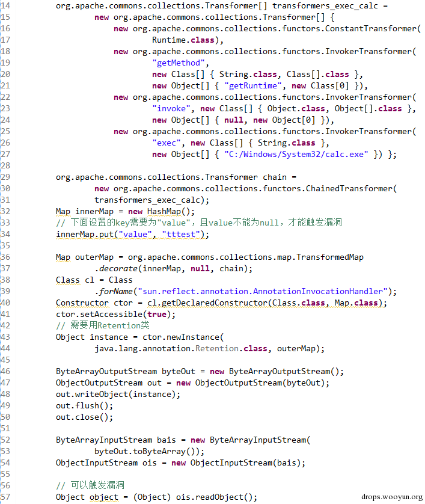Viewport: 425px width, 504px height.
Task: Click byteOut declaration on line 46
Action: click(x=179, y=372)
